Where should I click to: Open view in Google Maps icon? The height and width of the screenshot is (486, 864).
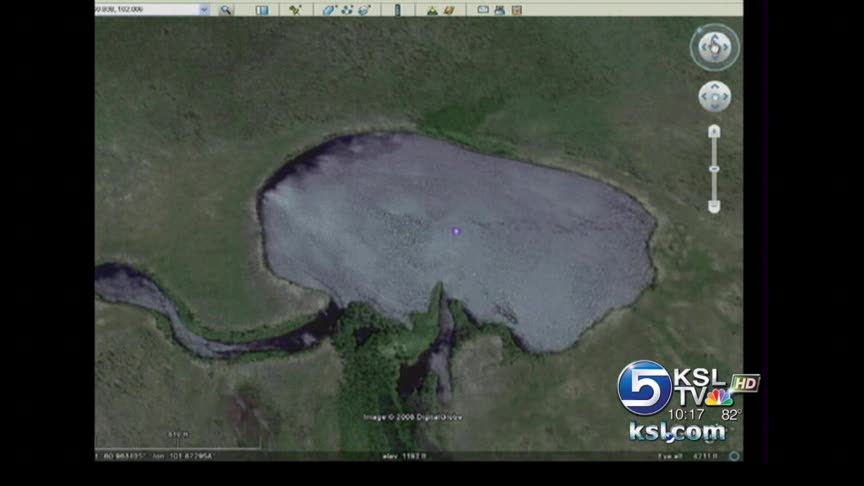[517, 9]
